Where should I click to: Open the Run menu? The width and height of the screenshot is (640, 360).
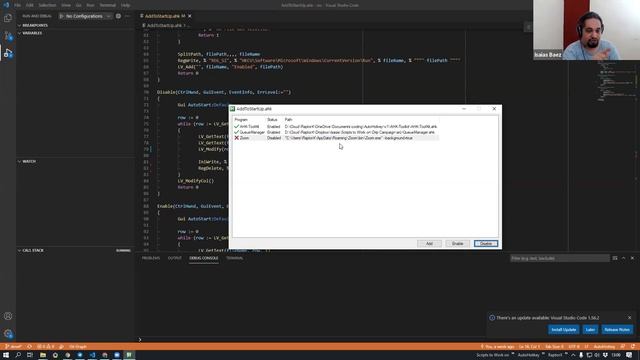[x=90, y=5]
